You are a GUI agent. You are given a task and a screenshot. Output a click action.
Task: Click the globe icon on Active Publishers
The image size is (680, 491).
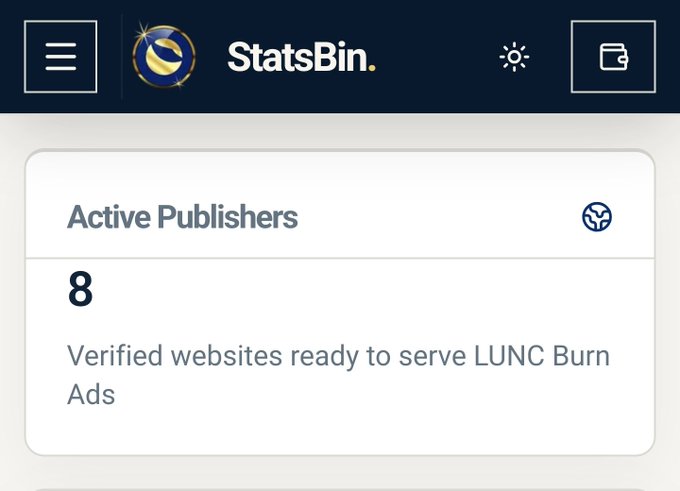click(x=597, y=216)
